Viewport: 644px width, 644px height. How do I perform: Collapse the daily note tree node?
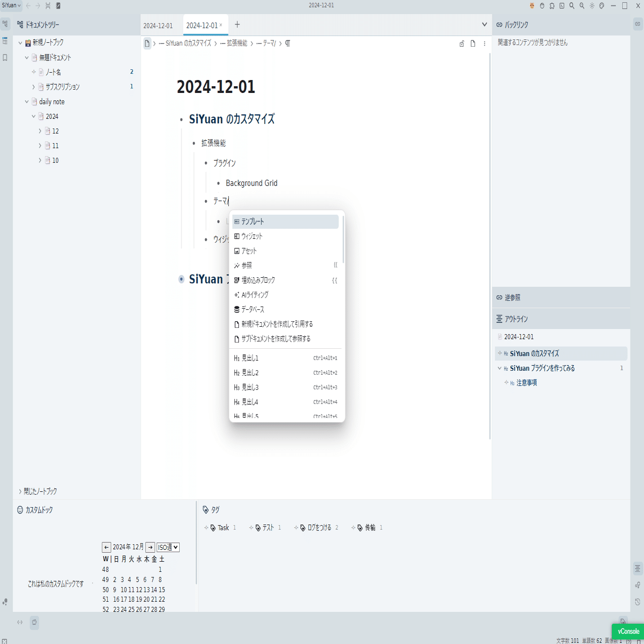point(26,101)
